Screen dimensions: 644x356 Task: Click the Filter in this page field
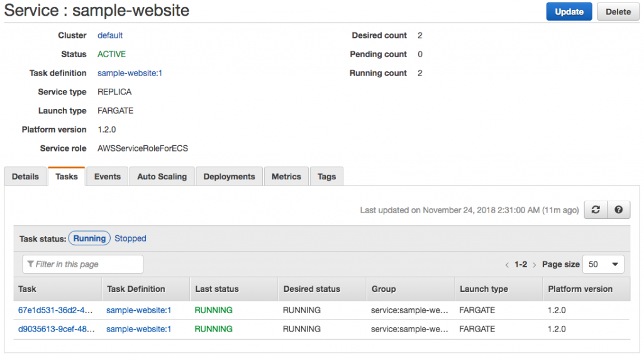[x=83, y=264]
